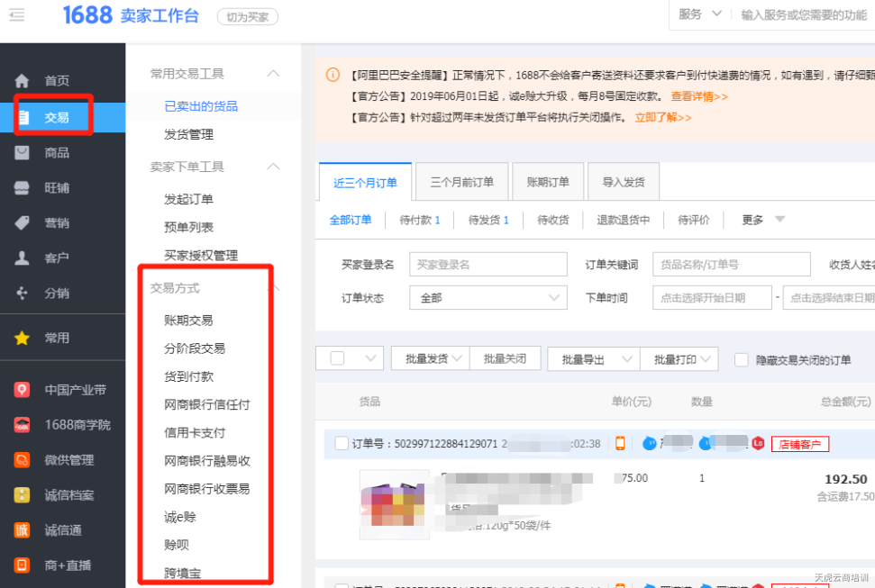Screen dimensions: 875x588
Task: Open the 查看详情>> link
Action: click(699, 96)
